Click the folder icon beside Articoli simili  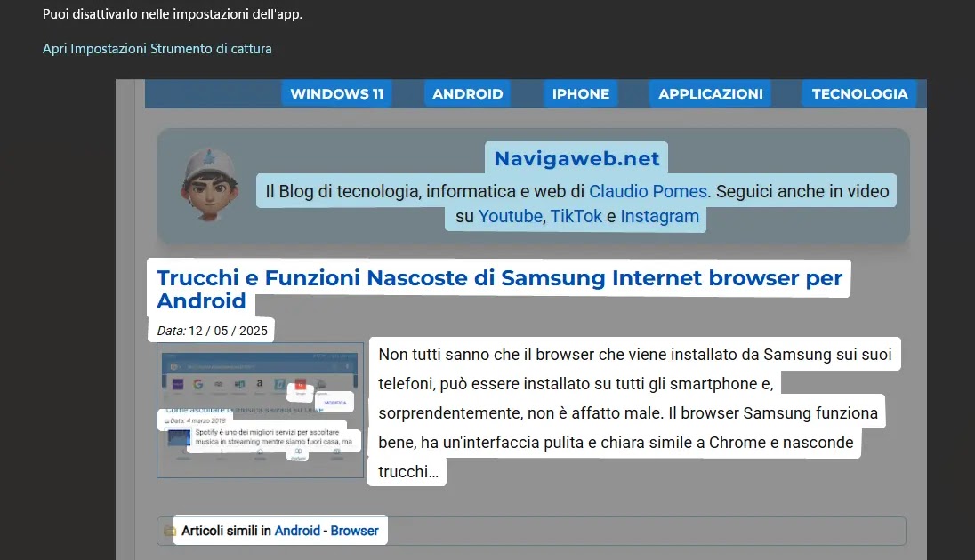coord(170,531)
